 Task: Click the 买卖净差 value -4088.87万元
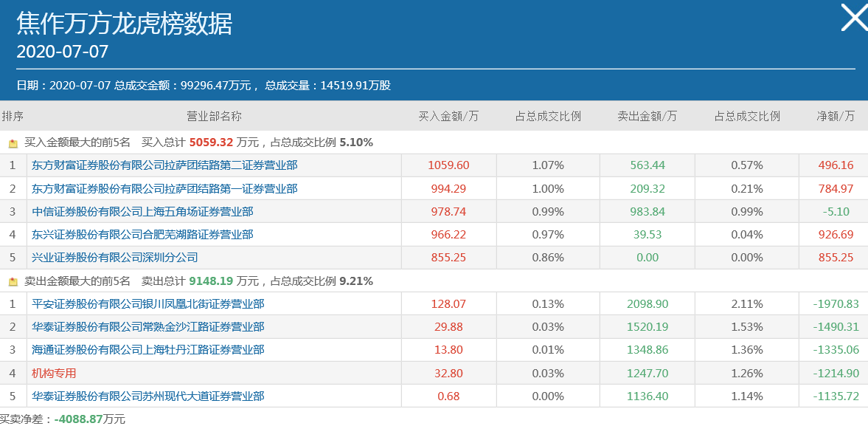(x=90, y=419)
